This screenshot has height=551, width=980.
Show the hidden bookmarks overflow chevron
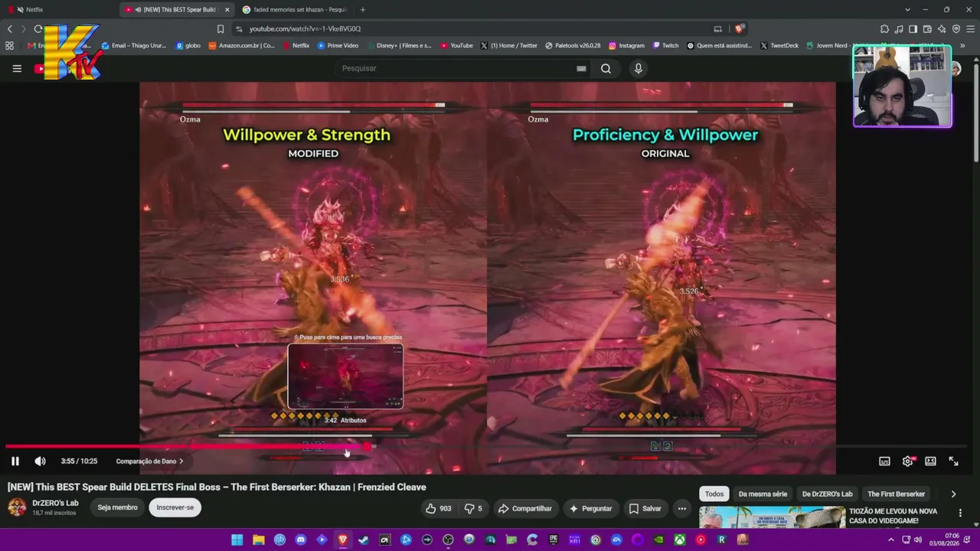[x=962, y=45]
